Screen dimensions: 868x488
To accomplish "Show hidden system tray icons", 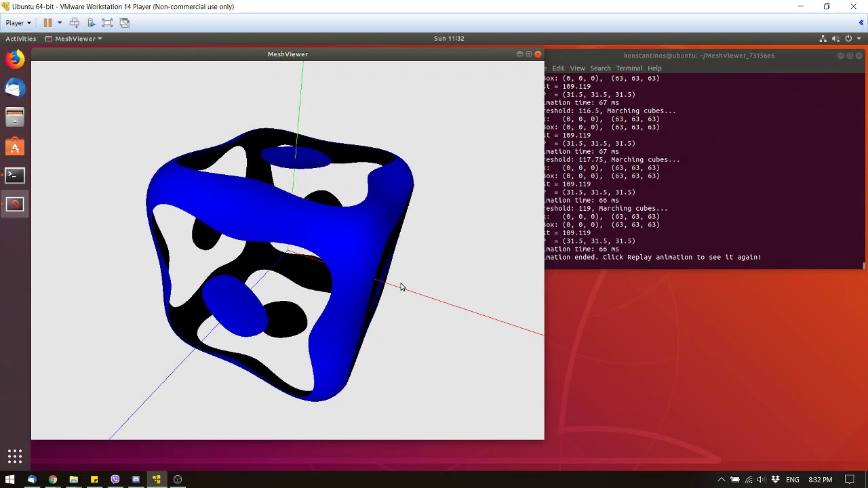I will [721, 480].
